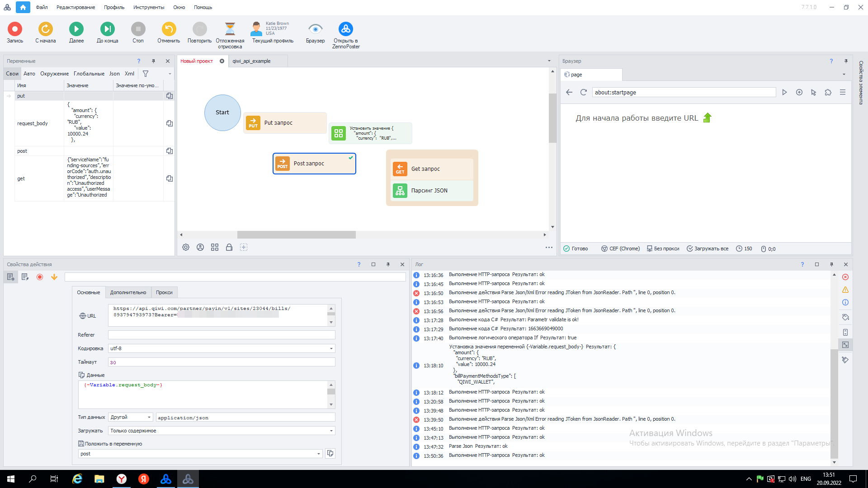The width and height of the screenshot is (868, 488).
Task: Open the variables filter funnel icon
Action: tap(146, 74)
